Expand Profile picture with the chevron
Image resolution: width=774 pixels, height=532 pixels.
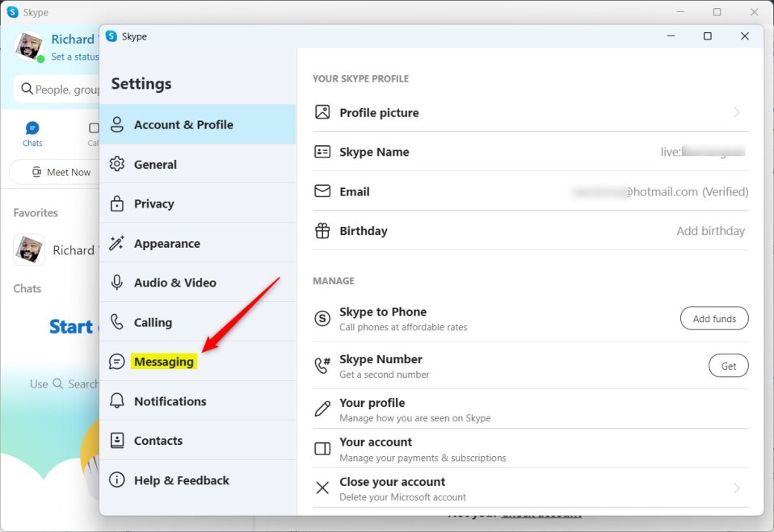737,112
